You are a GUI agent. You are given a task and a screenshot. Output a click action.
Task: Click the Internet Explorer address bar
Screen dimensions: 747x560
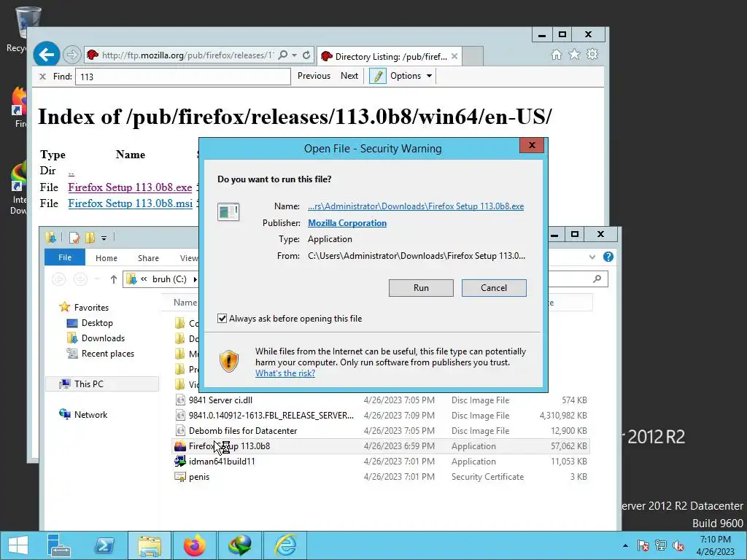click(x=187, y=55)
